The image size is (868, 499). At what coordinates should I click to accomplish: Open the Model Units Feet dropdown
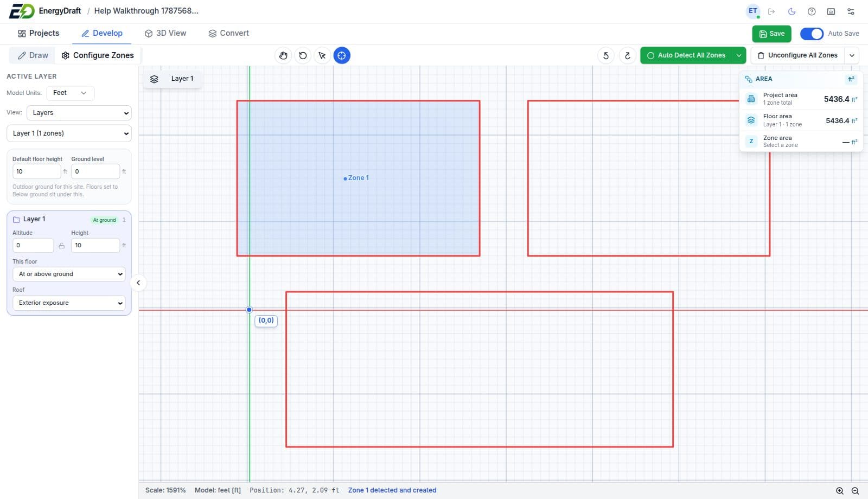coord(71,93)
